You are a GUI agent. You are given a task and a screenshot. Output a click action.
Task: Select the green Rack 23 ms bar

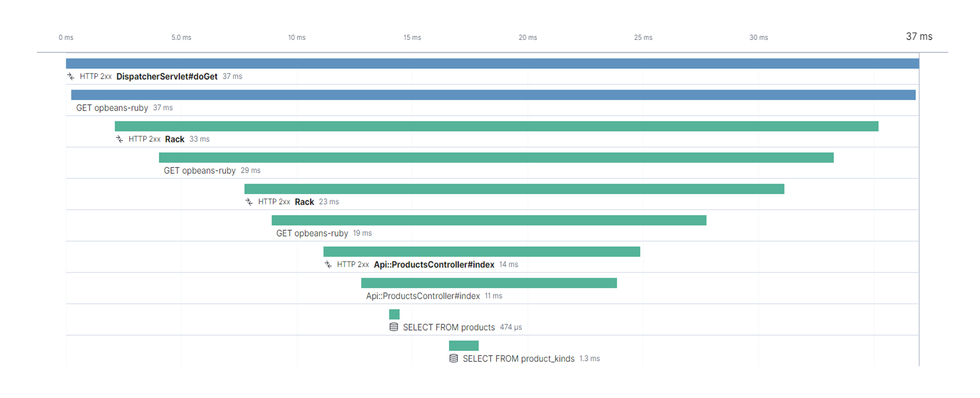[x=514, y=189]
